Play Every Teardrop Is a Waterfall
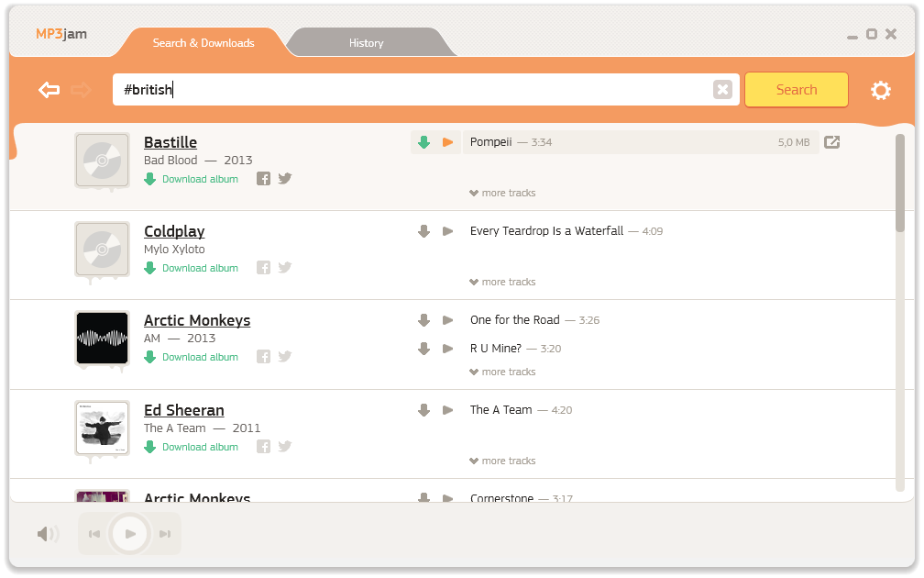Viewport: 924px width, 578px height. [x=448, y=231]
